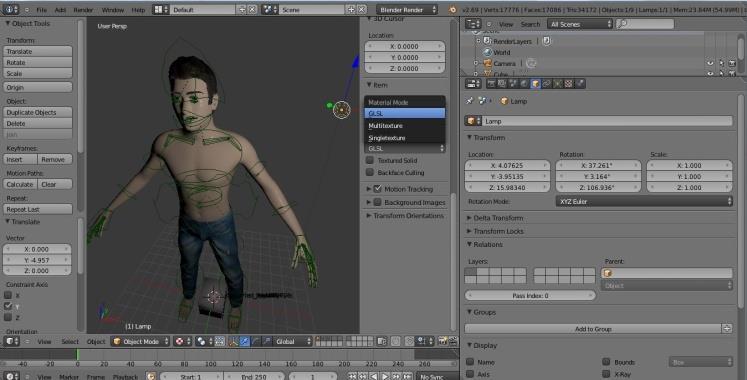The width and height of the screenshot is (747, 380).
Task: Open the World properties tab
Action: [524, 84]
